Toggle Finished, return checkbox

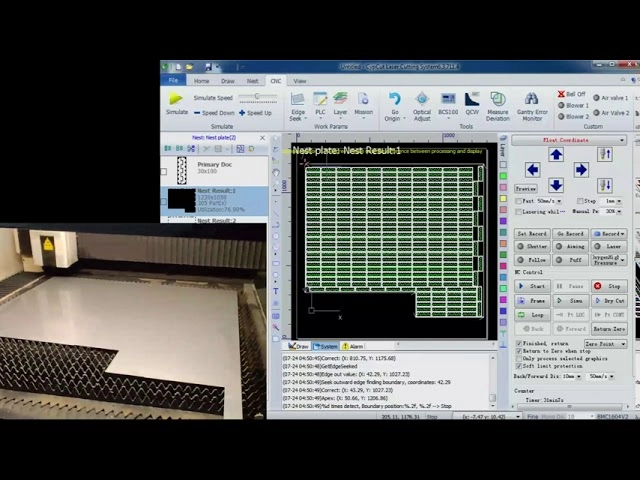[519, 344]
